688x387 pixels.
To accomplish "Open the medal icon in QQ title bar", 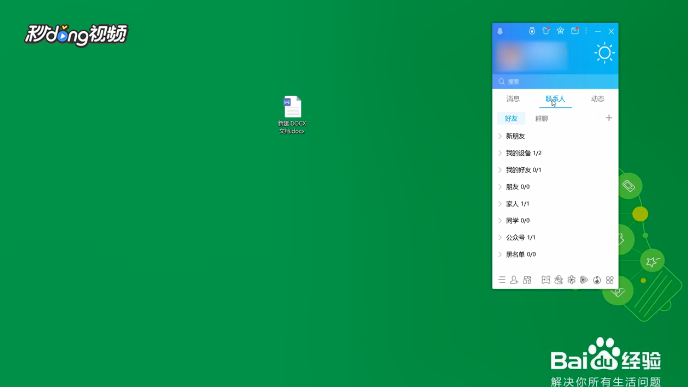I will [532, 31].
